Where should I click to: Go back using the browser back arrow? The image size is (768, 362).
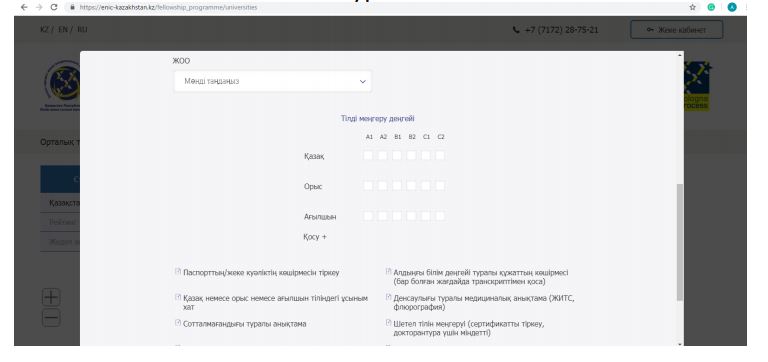click(24, 7)
